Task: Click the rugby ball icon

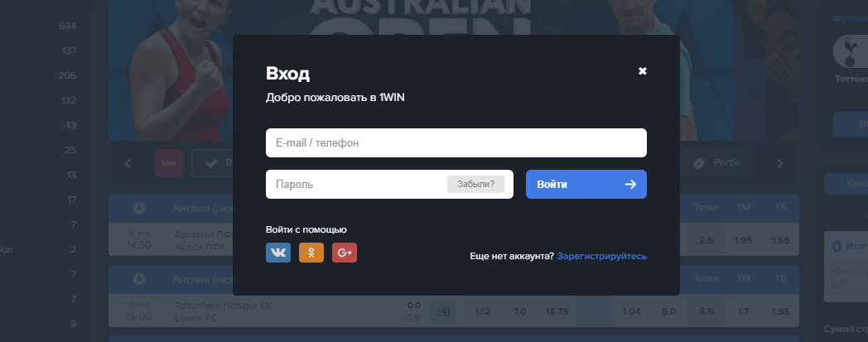Action: point(698,163)
